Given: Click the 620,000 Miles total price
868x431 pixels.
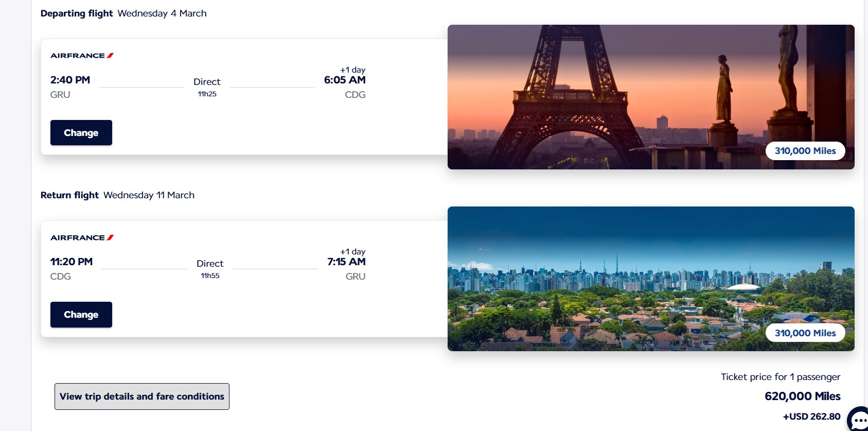Looking at the screenshot, I should point(802,396).
